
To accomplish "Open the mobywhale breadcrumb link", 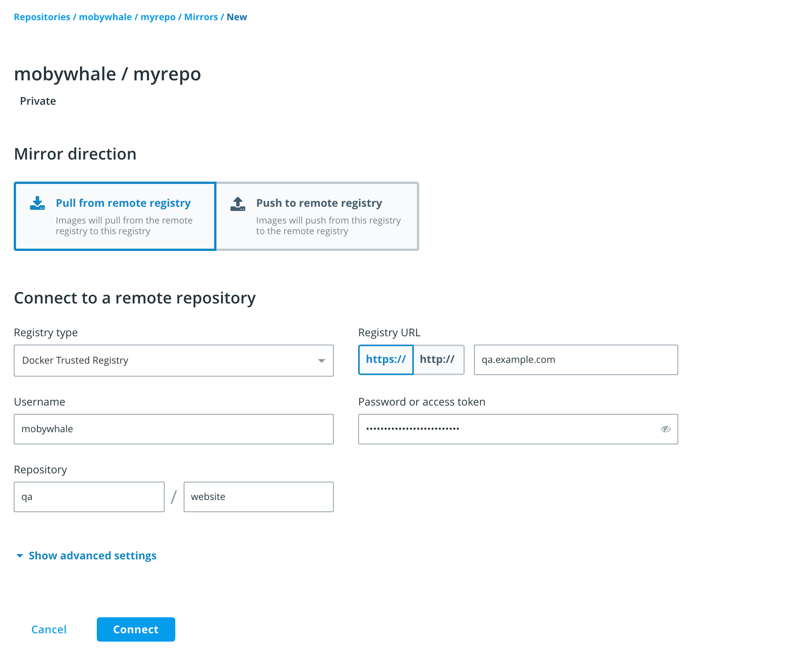I will click(x=106, y=17).
